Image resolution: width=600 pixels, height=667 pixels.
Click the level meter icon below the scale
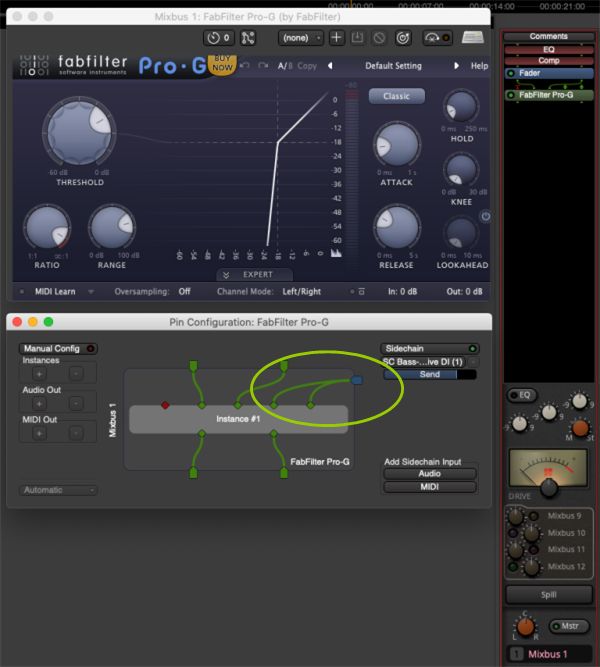(336, 253)
